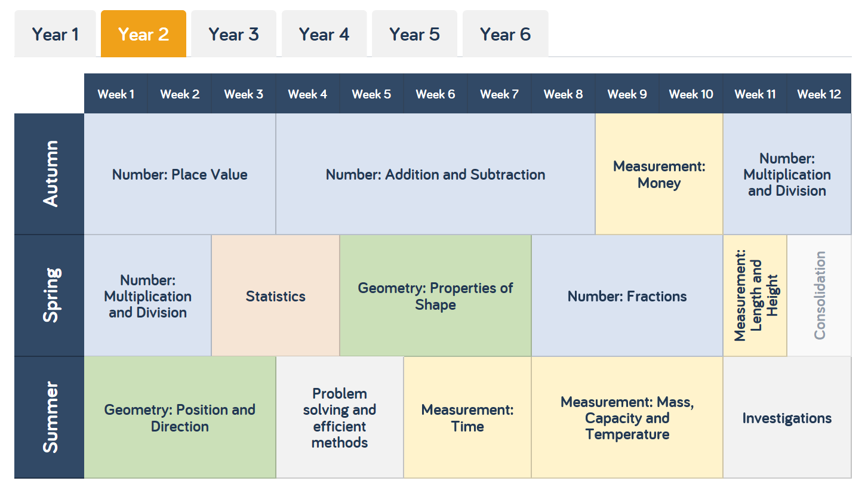Click the Statistics block in Spring
The height and width of the screenshot is (490, 868).
(275, 295)
